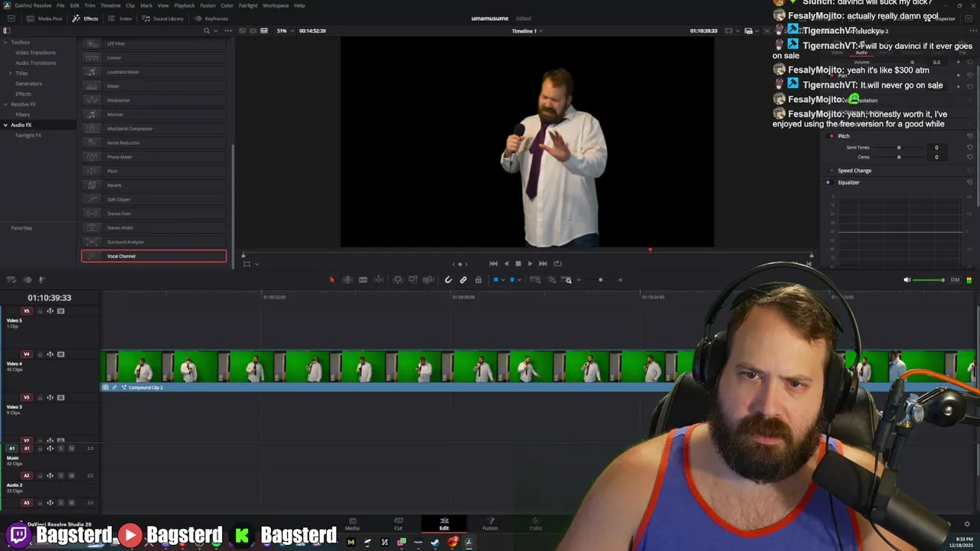This screenshot has width=980, height=551.
Task: Click the Limiter effect icon
Action: point(92,57)
